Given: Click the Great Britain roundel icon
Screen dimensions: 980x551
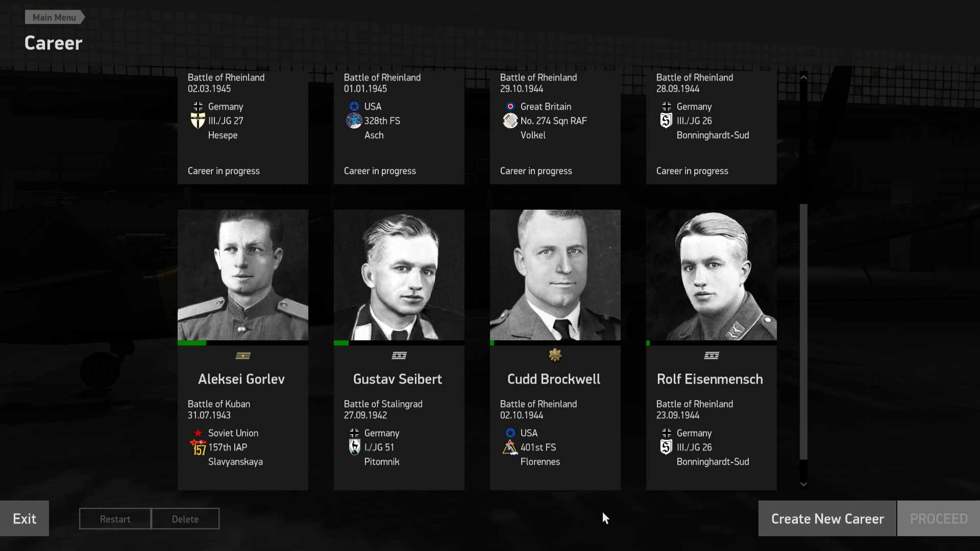Looking at the screenshot, I should tap(510, 107).
